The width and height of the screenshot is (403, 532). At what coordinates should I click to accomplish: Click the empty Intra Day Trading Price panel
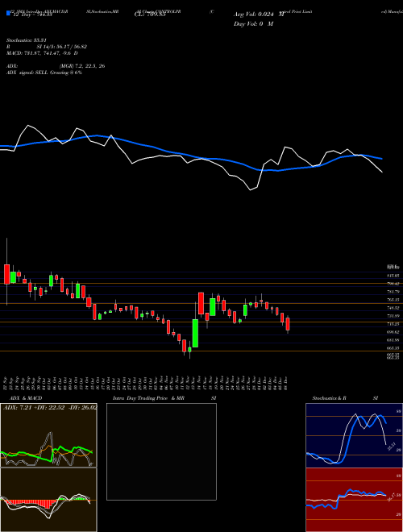(x=161, y=451)
